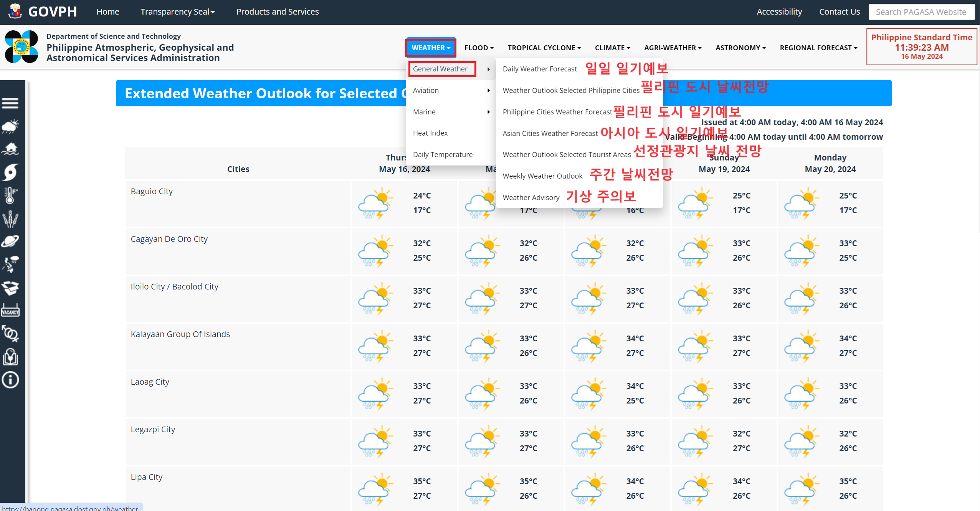Expand the FLOOD dropdown menu
Viewport: 980px width, 511px height.
click(479, 48)
